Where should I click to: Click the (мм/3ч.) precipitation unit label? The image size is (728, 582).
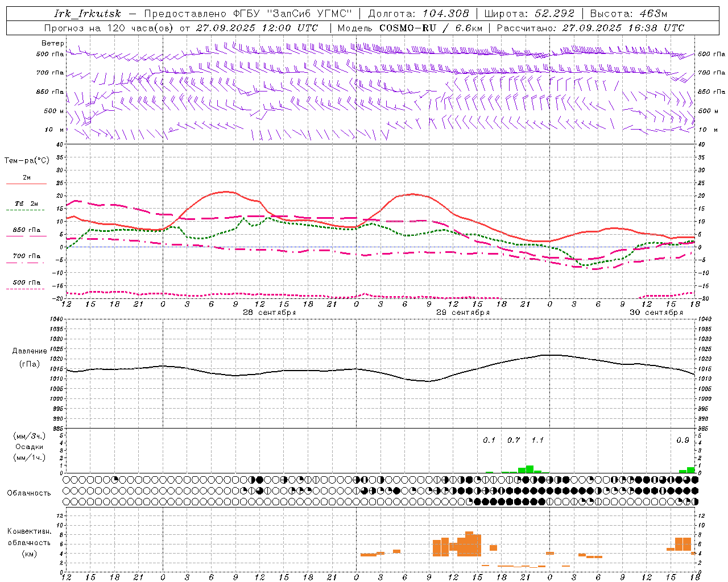coord(30,436)
